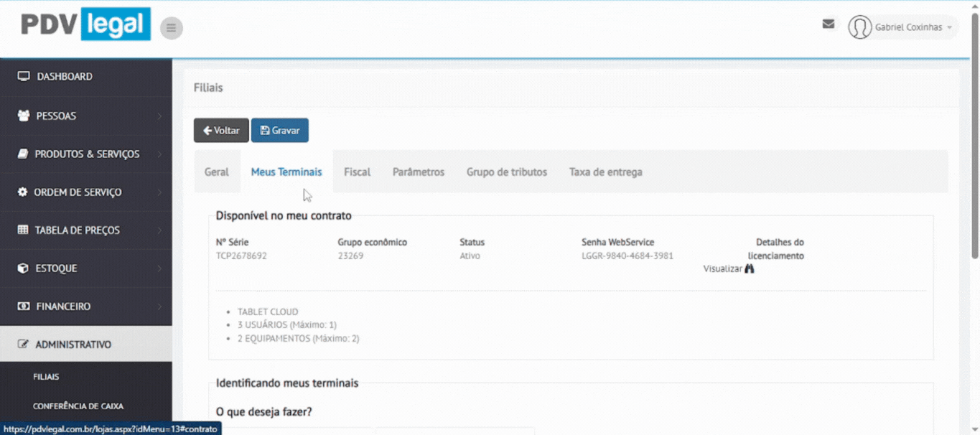Open Estoque cube icon menu
980x435 pixels.
[x=23, y=268]
